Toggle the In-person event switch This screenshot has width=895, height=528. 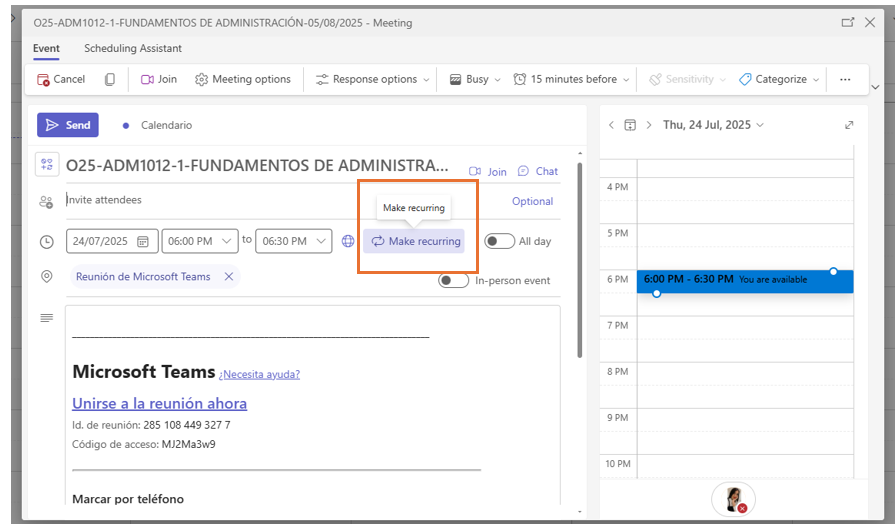tap(453, 280)
